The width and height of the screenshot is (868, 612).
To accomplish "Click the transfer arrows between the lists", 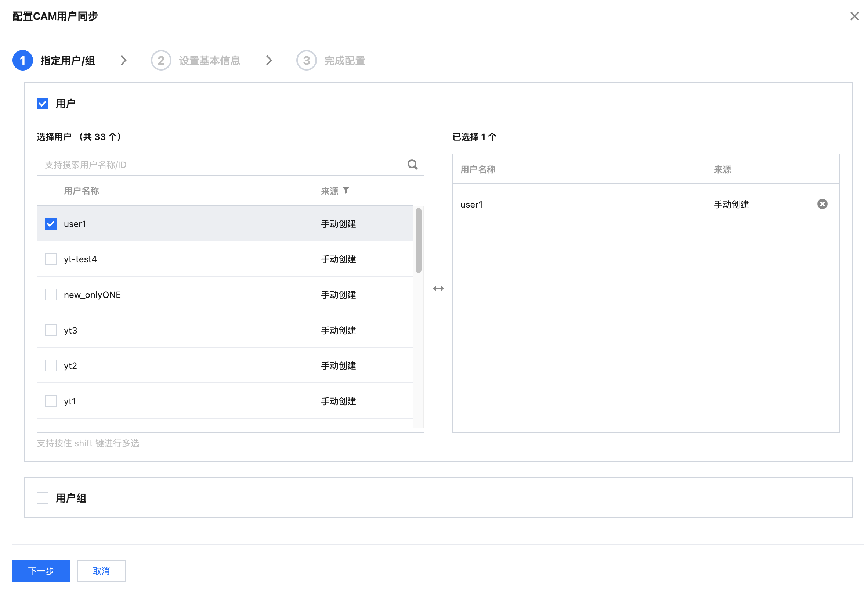I will (438, 289).
